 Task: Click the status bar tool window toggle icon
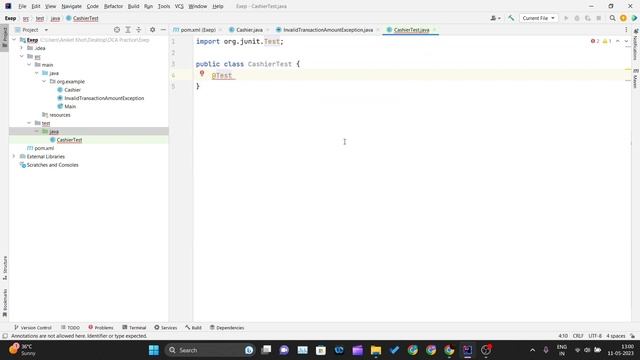[x=5, y=336]
